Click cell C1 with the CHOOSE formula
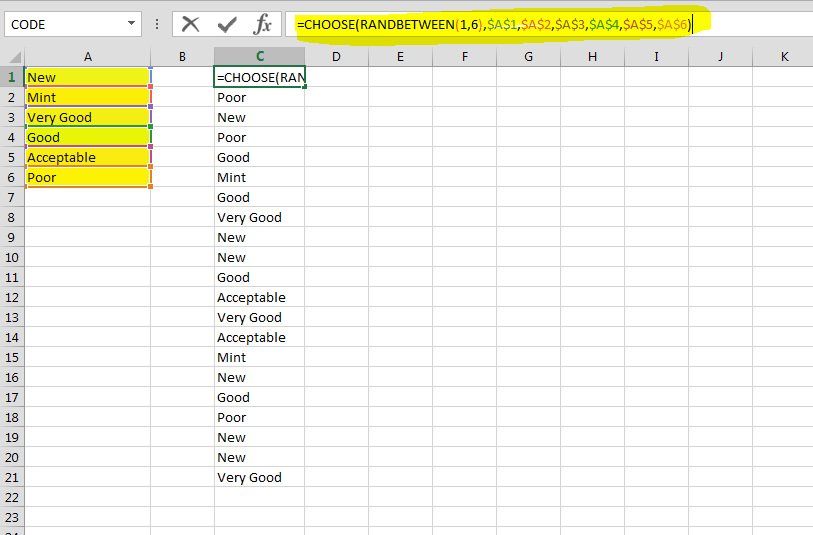 [x=260, y=77]
